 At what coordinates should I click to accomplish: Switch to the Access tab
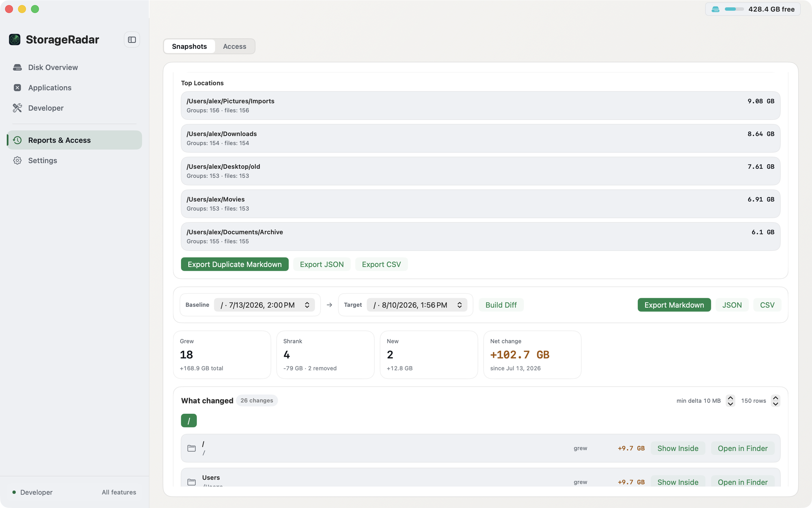(235, 46)
